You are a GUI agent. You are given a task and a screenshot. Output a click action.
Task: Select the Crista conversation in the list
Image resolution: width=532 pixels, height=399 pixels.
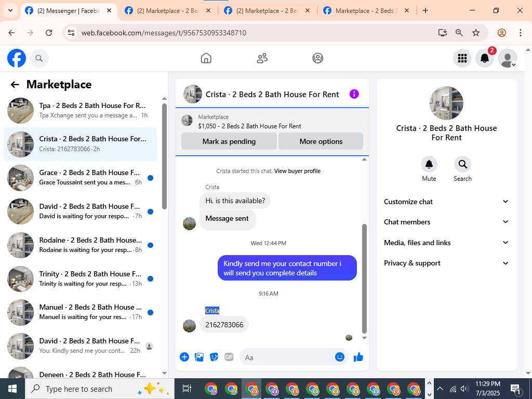click(80, 144)
